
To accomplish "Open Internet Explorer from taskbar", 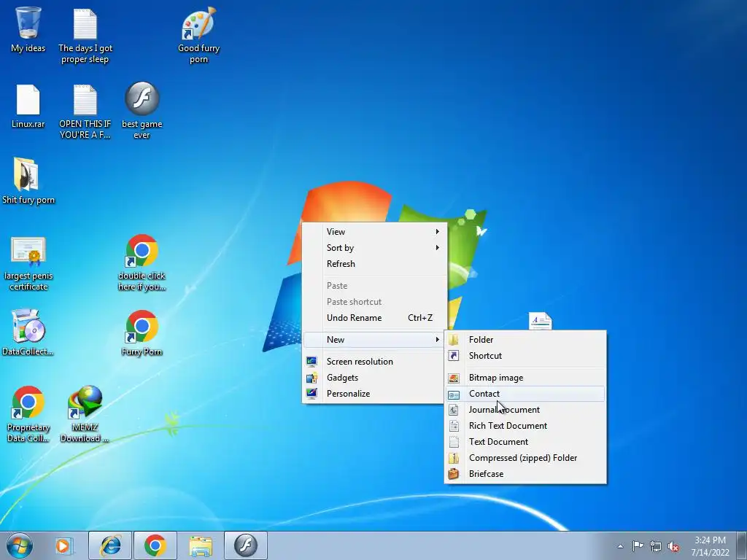I will [x=110, y=545].
